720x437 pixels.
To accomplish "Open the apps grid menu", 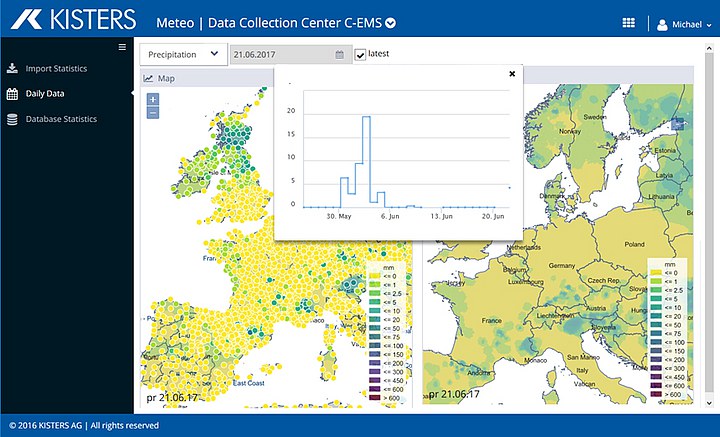I will coord(628,23).
